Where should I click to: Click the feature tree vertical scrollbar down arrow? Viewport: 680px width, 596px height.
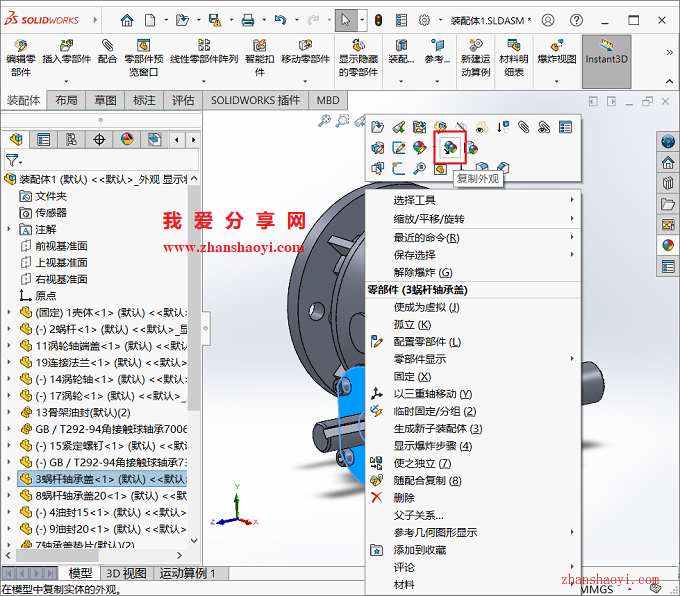click(x=194, y=540)
